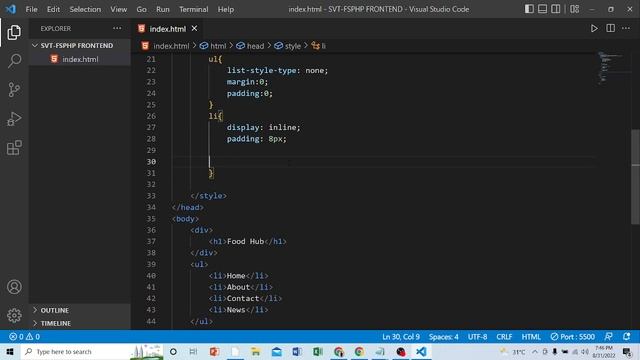Screen dimensions: 640x360
Task: Click Ln 30, Col 9 status item
Action: (400, 337)
